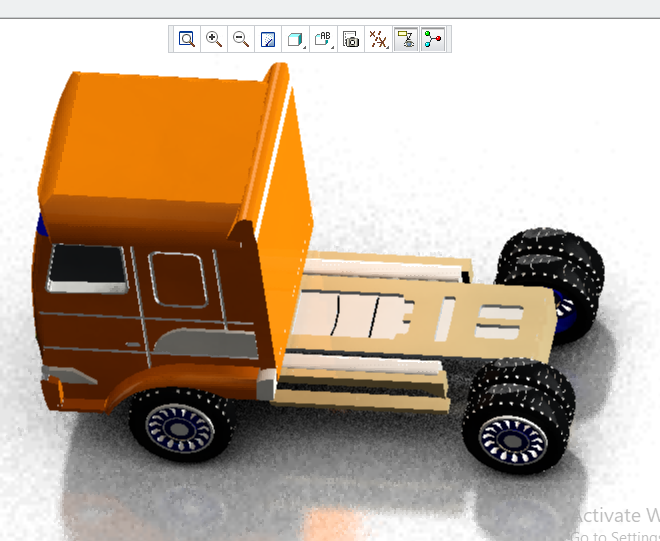Open the Display Style cube dropdown

[296, 39]
